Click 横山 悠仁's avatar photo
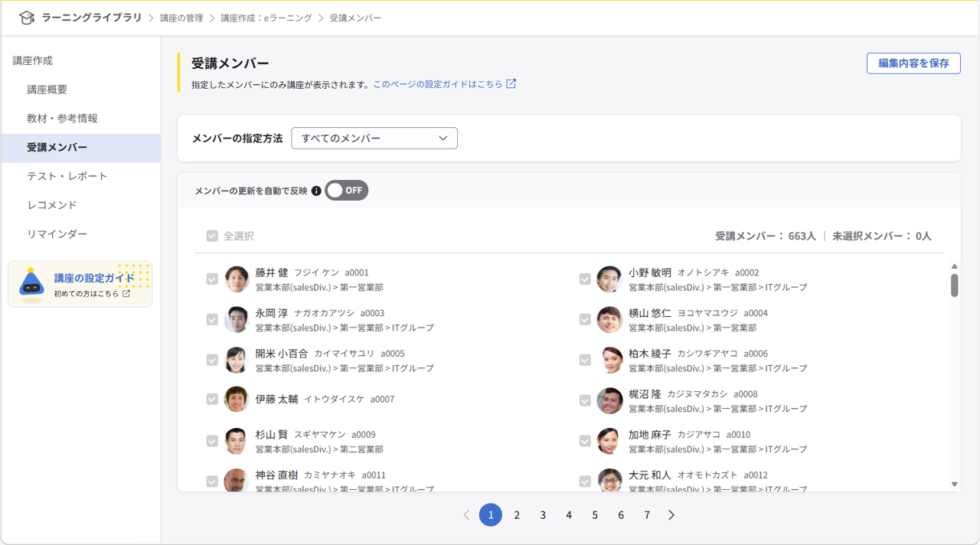Viewport: 980px width, 545px height. (x=609, y=320)
